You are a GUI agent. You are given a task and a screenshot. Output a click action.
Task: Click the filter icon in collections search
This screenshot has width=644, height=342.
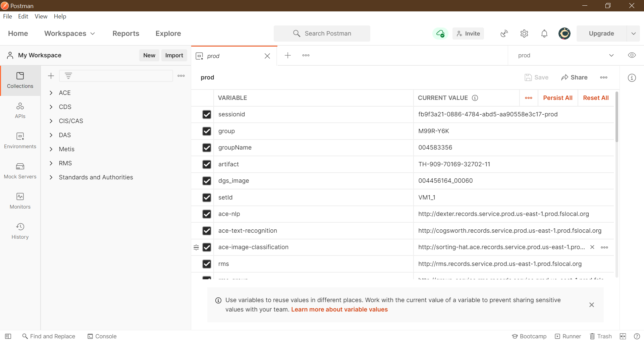pos(68,76)
